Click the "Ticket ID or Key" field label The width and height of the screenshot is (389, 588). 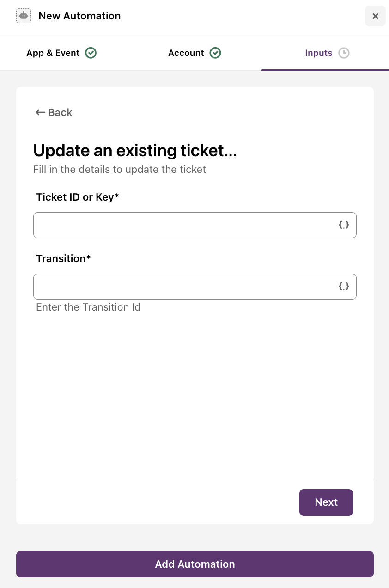(x=78, y=197)
